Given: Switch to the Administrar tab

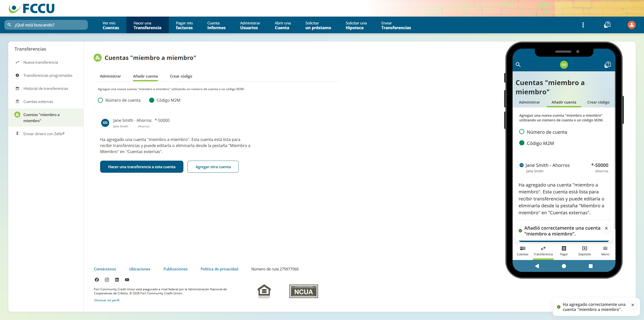Looking at the screenshot, I should pos(110,76).
